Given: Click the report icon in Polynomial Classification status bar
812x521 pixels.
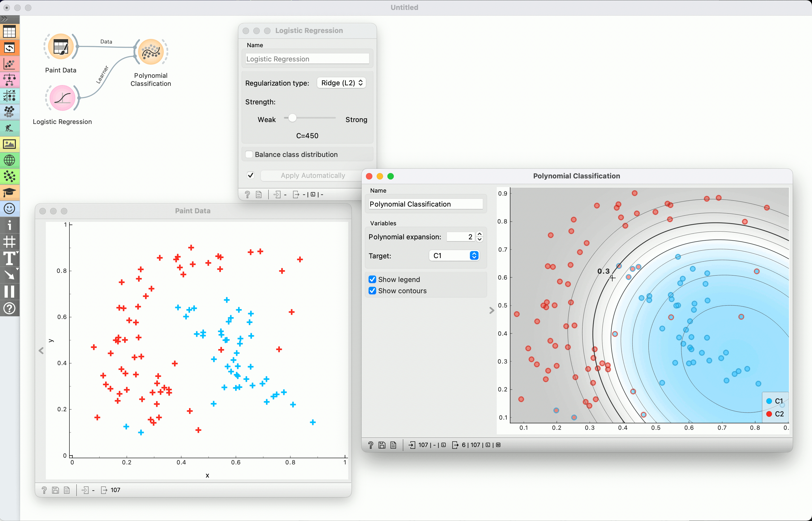Looking at the screenshot, I should point(393,445).
